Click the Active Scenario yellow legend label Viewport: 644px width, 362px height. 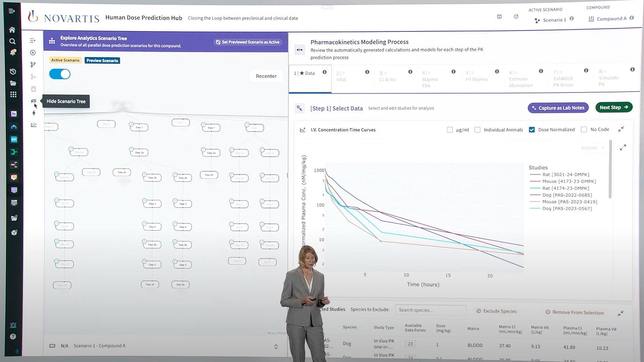[x=65, y=60]
